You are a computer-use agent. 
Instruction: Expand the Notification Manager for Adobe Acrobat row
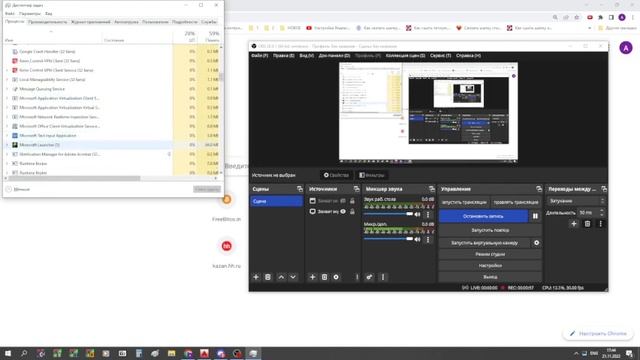tap(7, 154)
